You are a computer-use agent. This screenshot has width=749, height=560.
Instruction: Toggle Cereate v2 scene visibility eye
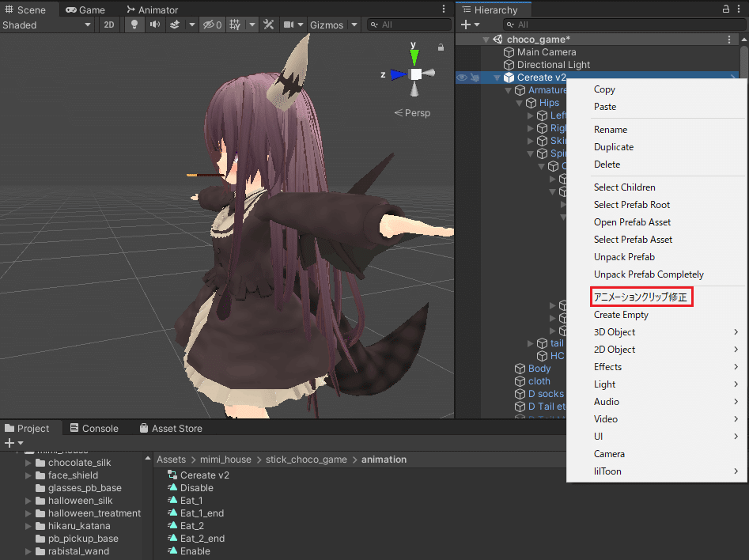(462, 78)
